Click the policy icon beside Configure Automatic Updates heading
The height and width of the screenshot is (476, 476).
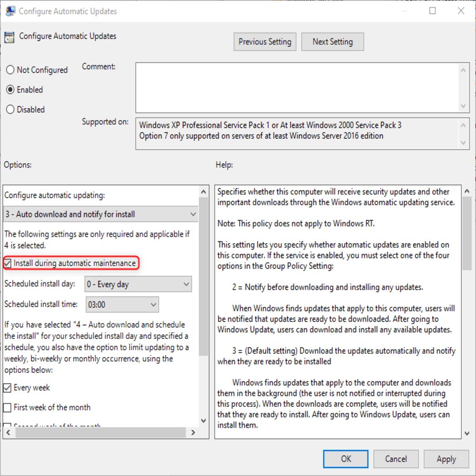coord(9,37)
